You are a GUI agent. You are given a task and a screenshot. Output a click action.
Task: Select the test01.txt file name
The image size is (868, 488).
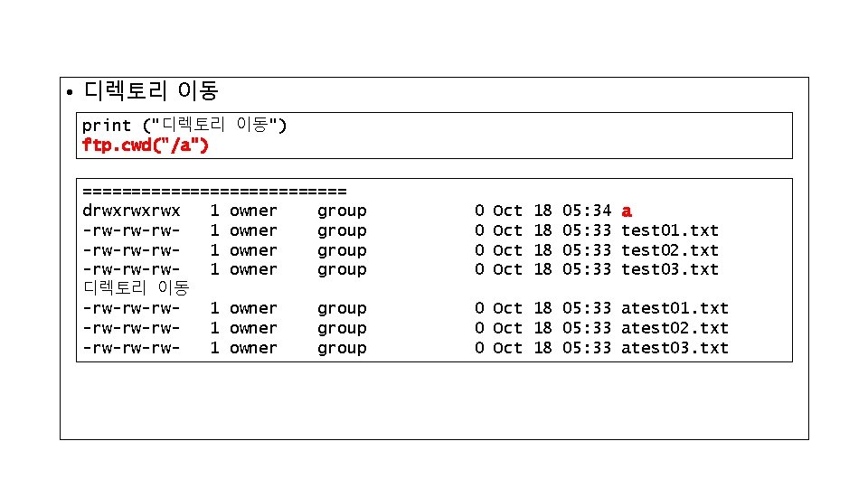[669, 230]
